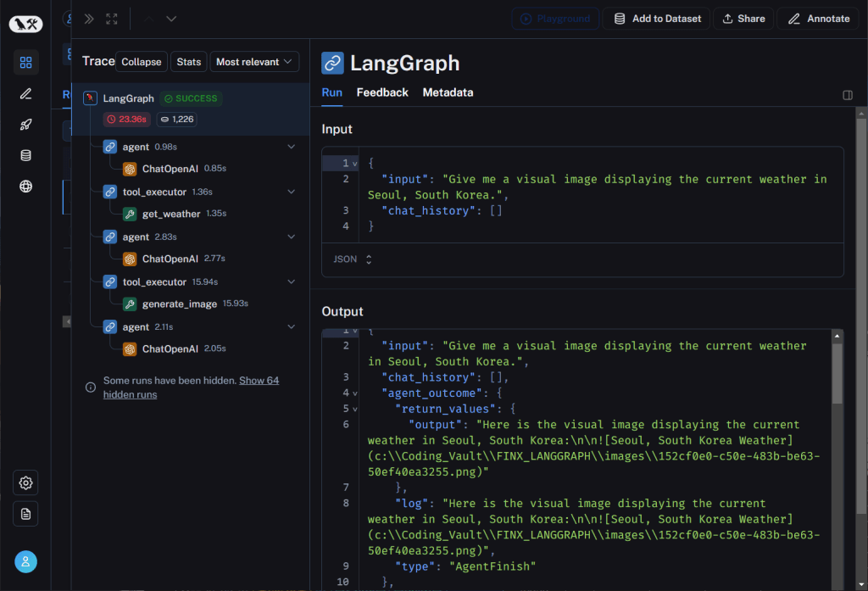
Task: Open the dashboard grid icon in sidebar
Action: pyautogui.click(x=25, y=62)
